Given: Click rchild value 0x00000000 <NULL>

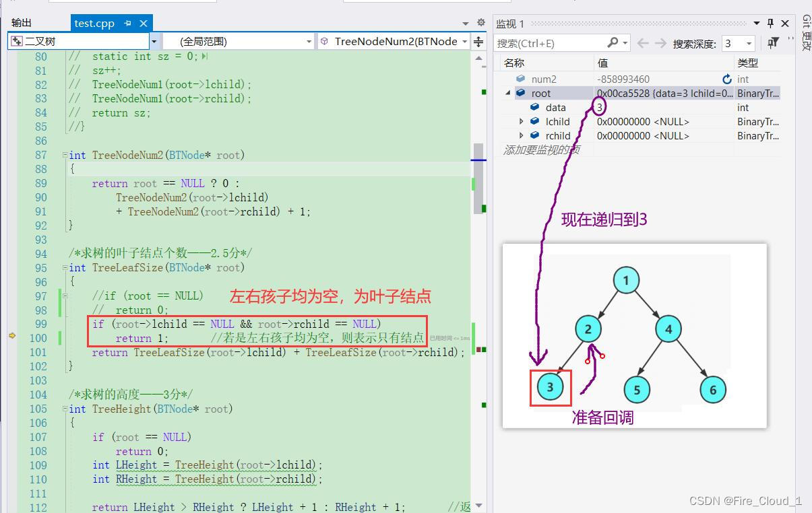Looking at the screenshot, I should (644, 136).
